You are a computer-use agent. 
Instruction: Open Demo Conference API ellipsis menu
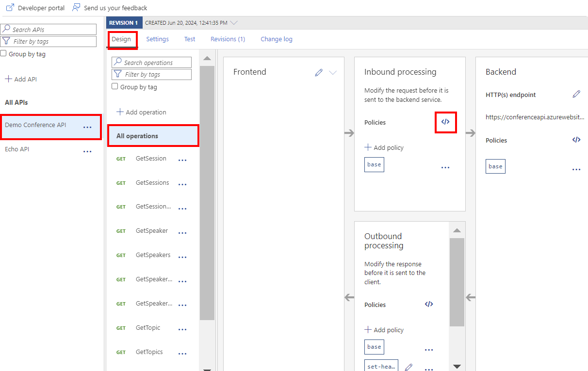[87, 127]
